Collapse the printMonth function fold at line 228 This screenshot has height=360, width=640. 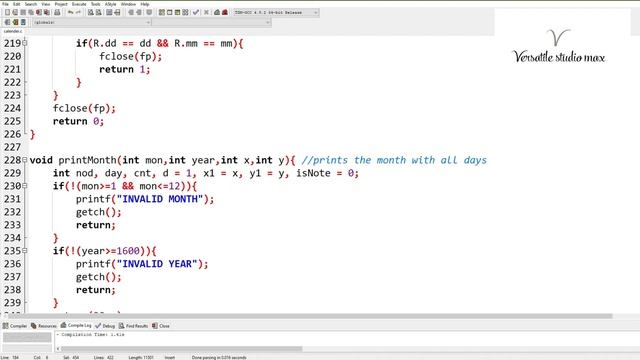(x=25, y=160)
